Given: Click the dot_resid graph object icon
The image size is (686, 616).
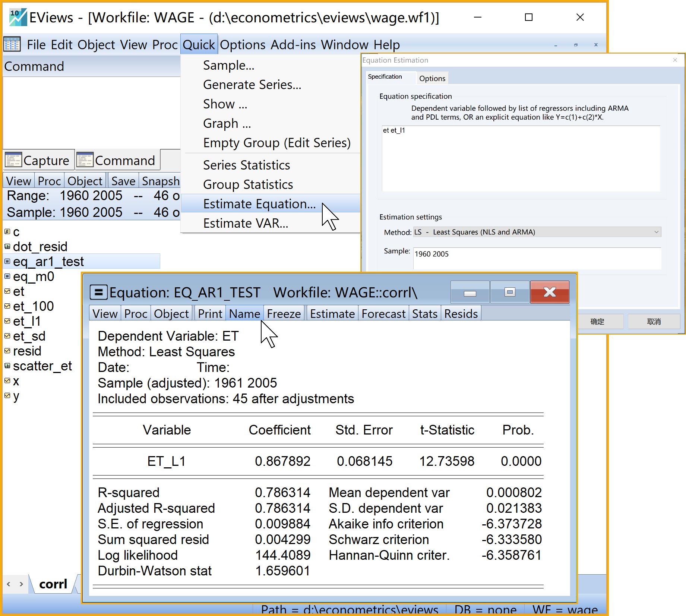Looking at the screenshot, I should [x=7, y=247].
